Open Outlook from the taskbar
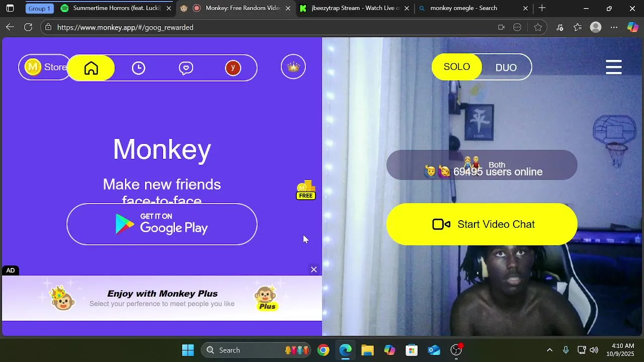This screenshot has width=644, height=362. pyautogui.click(x=434, y=350)
